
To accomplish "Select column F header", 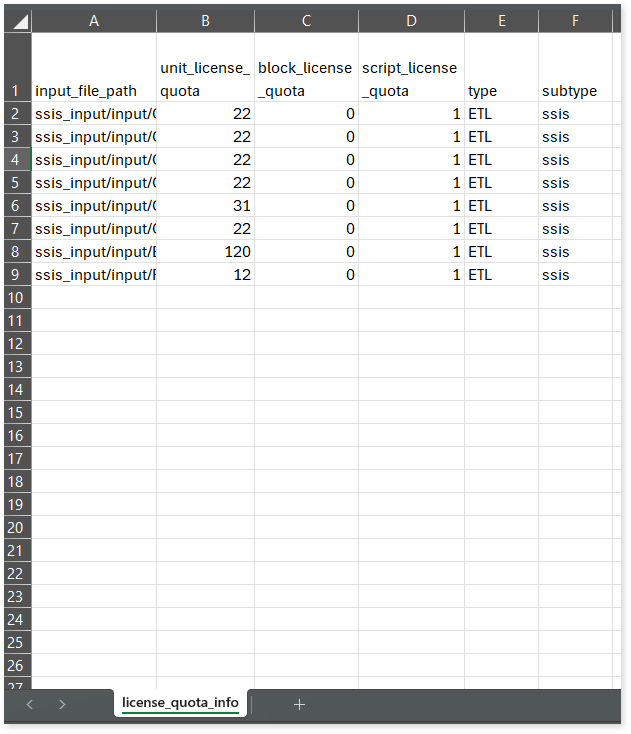I will pos(575,21).
